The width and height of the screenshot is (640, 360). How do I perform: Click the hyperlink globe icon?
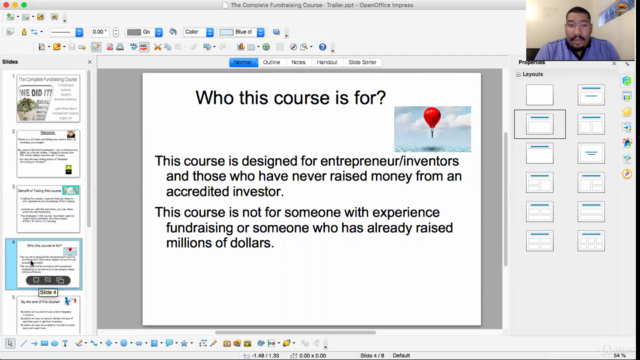click(266, 47)
